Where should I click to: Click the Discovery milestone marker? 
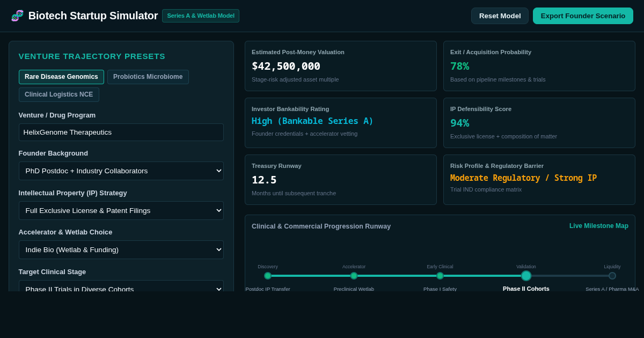click(x=268, y=276)
